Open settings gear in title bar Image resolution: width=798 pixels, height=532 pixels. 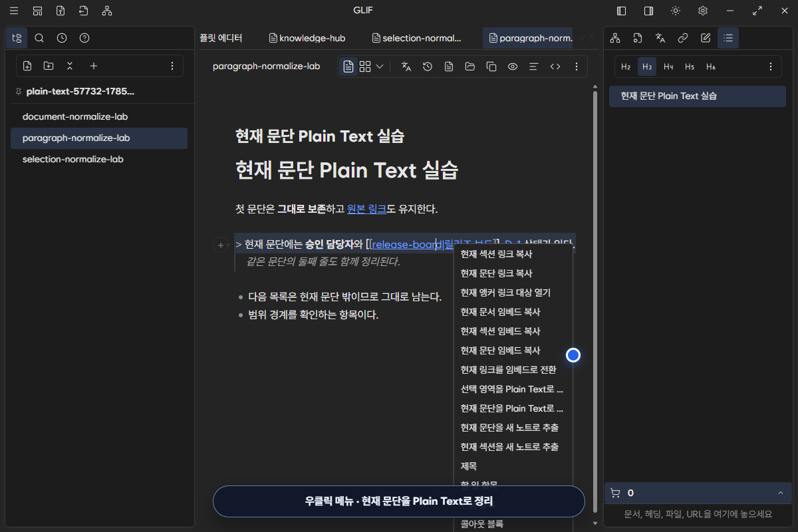pyautogui.click(x=703, y=11)
